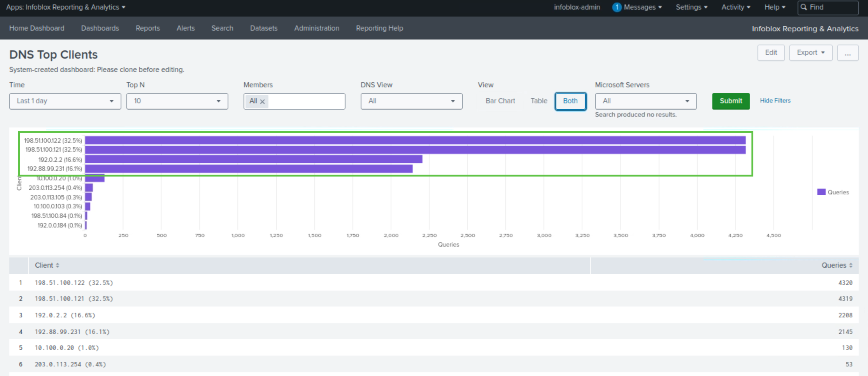Screen dimensions: 868x376
Task: Sort table by Client column arrows
Action: (58, 265)
